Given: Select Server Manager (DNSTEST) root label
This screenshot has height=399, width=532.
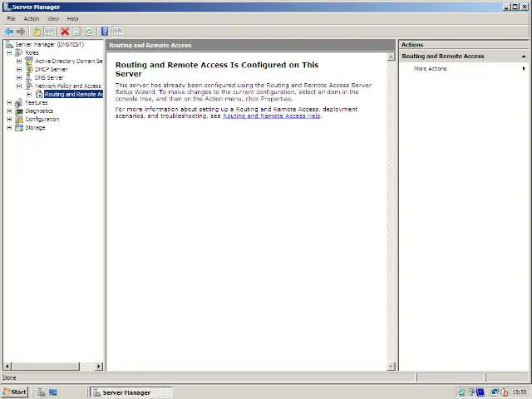Looking at the screenshot, I should 50,44.
